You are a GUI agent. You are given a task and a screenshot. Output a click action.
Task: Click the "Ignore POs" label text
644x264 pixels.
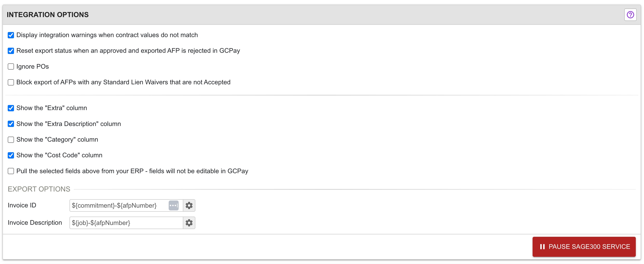[x=33, y=67]
